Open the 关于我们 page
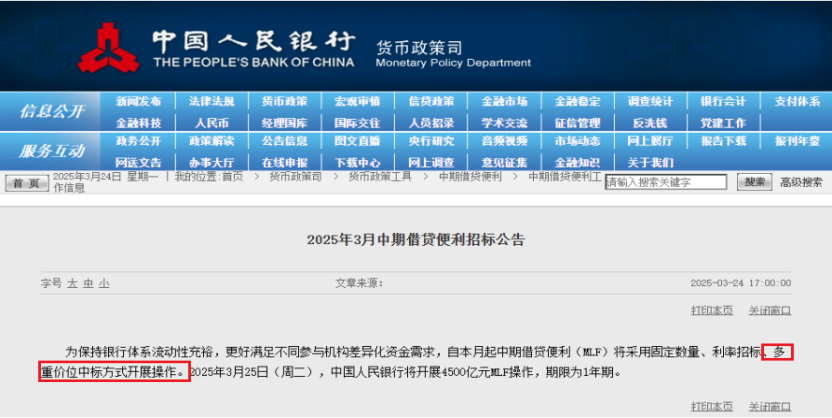 coord(650,163)
